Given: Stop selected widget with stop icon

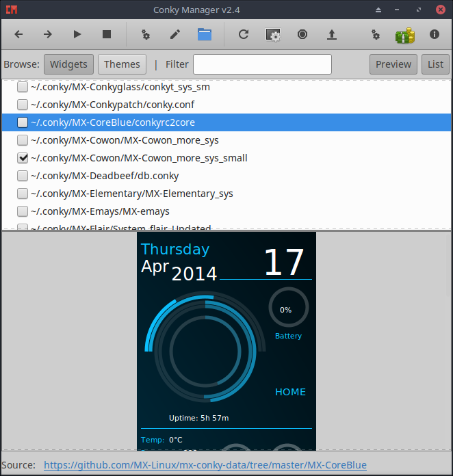Looking at the screenshot, I should tap(107, 34).
